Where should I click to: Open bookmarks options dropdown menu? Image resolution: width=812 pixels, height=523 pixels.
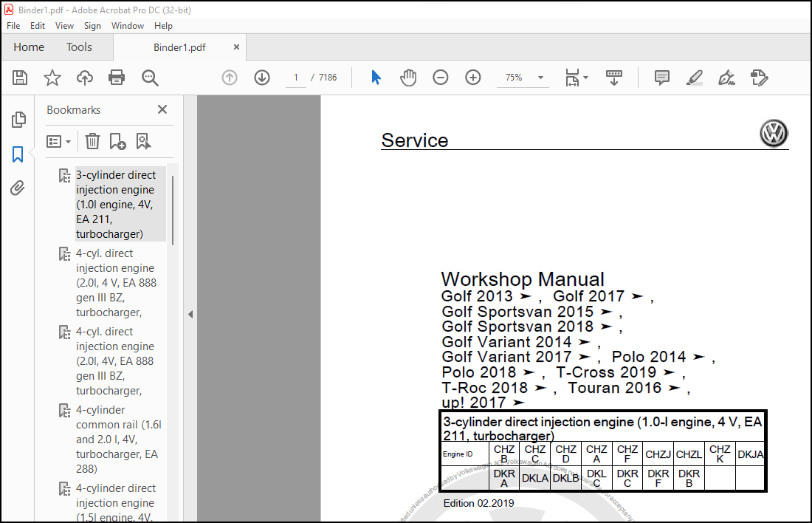click(58, 142)
